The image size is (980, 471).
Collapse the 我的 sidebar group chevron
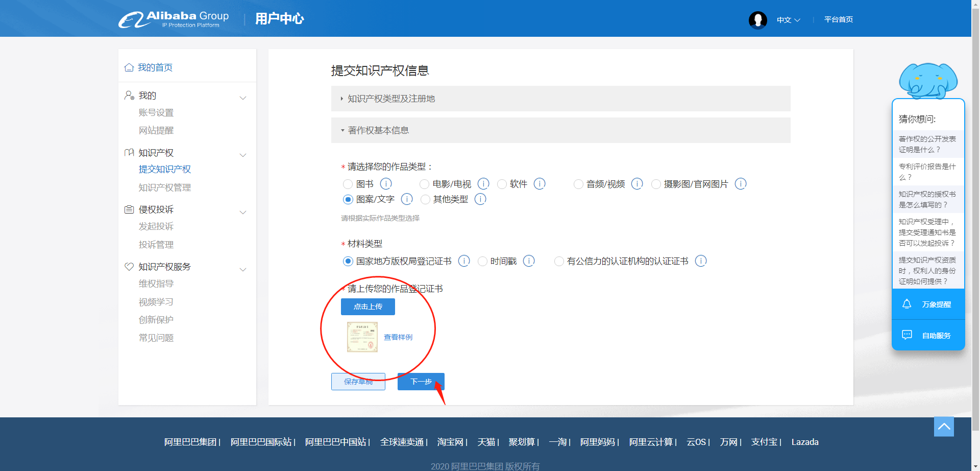243,98
